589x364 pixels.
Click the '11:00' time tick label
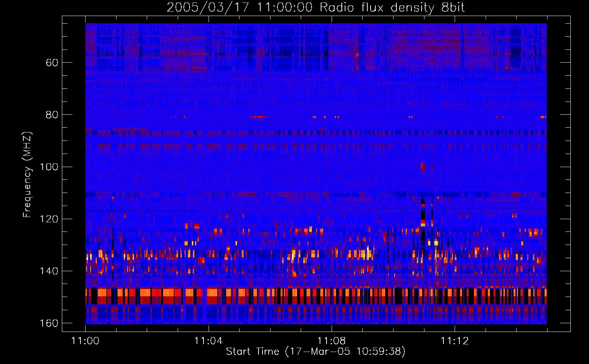[x=86, y=341]
